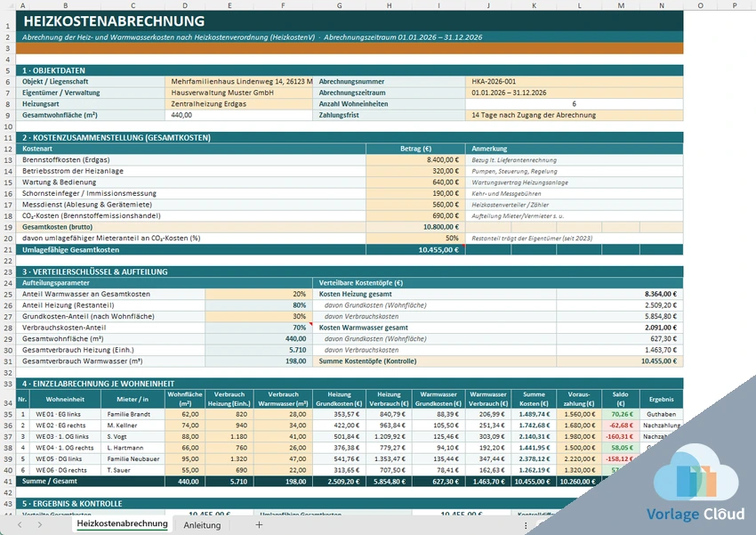Click the next sheet navigation arrow
The image size is (756, 535).
[x=39, y=525]
